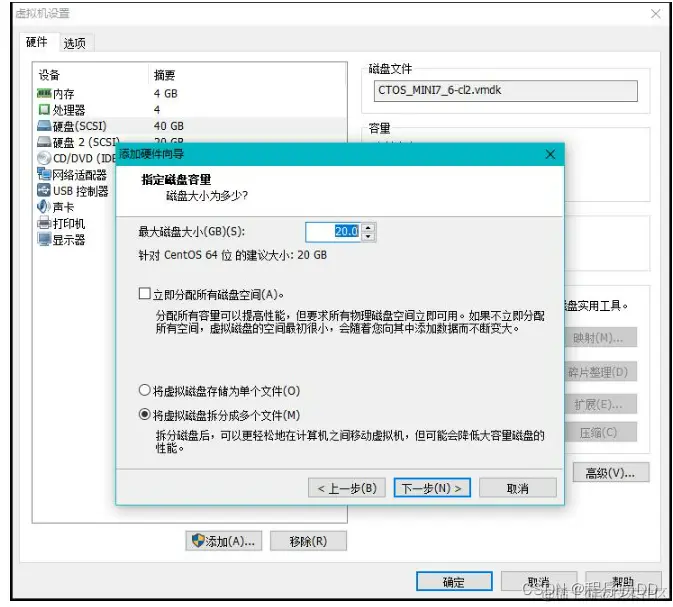Viewport: 673px width, 607px height.
Task: Click the 压缩(C) button
Action: [x=599, y=432]
